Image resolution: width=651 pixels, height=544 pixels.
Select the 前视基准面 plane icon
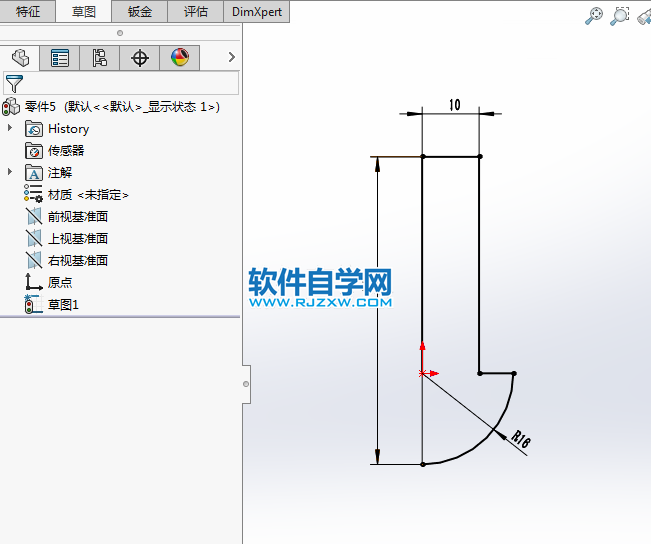(34, 216)
